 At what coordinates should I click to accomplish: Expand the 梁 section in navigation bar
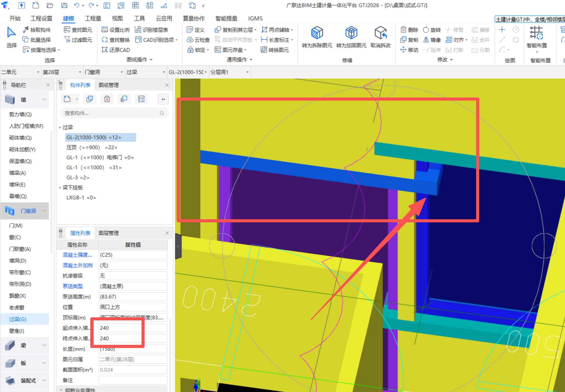tap(44, 345)
